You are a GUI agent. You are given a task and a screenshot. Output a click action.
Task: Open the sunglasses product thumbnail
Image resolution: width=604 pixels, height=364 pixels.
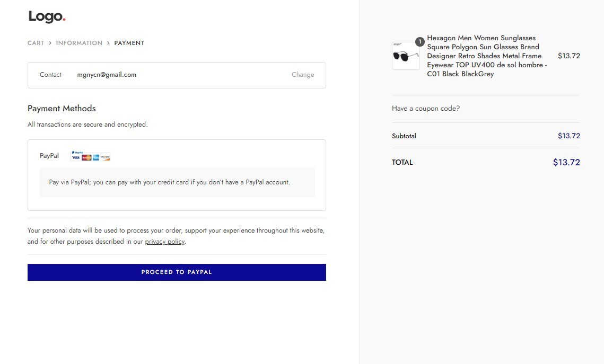[x=406, y=56]
